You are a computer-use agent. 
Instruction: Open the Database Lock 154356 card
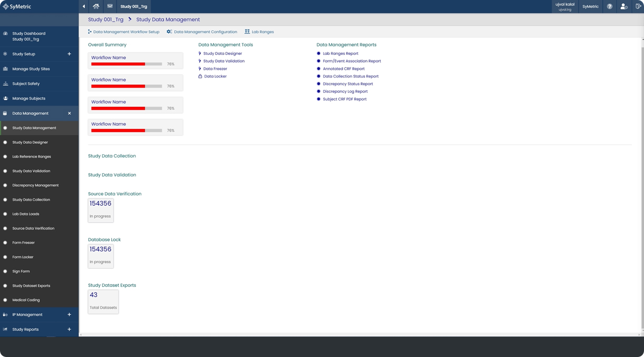(x=101, y=256)
